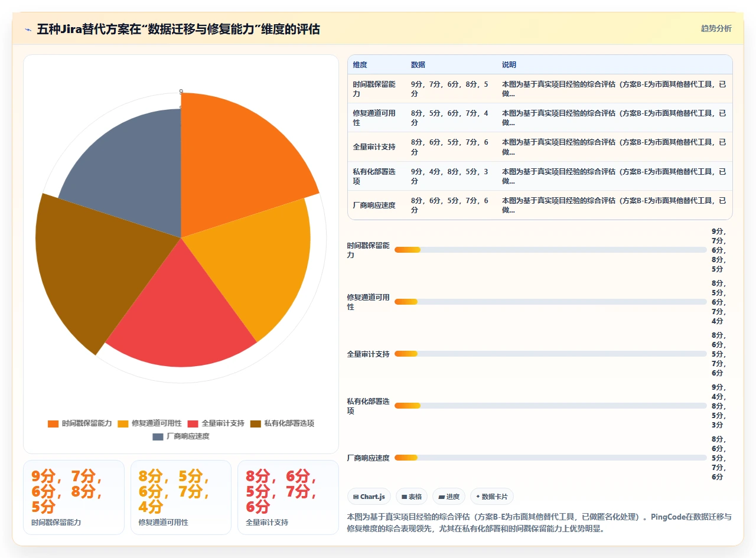This screenshot has height=558, width=756.
Task: Click the chart title 五种Jira替代方案 heading
Action: 178,29
